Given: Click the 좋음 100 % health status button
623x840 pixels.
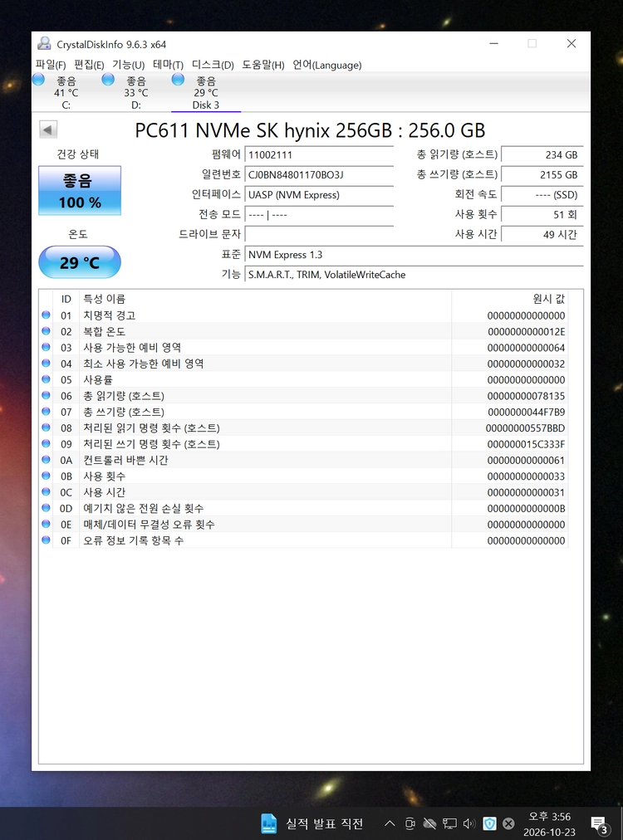Looking at the screenshot, I should (x=80, y=191).
